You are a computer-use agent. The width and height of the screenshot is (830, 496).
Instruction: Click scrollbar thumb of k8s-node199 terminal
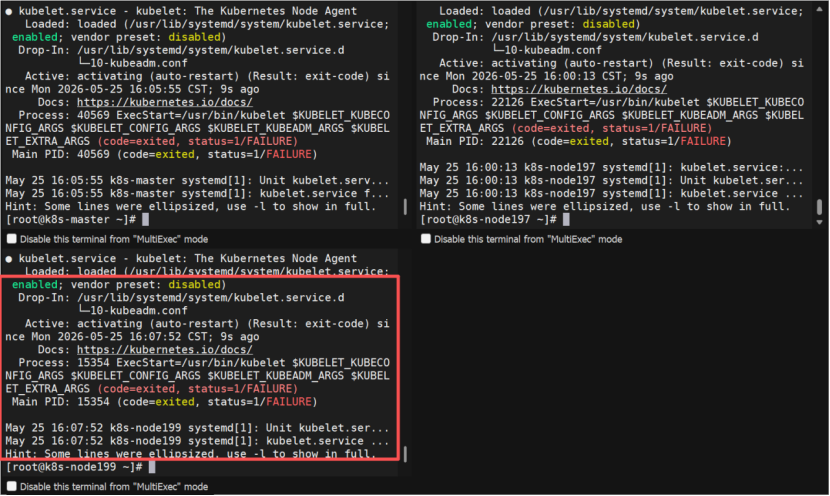(405, 454)
